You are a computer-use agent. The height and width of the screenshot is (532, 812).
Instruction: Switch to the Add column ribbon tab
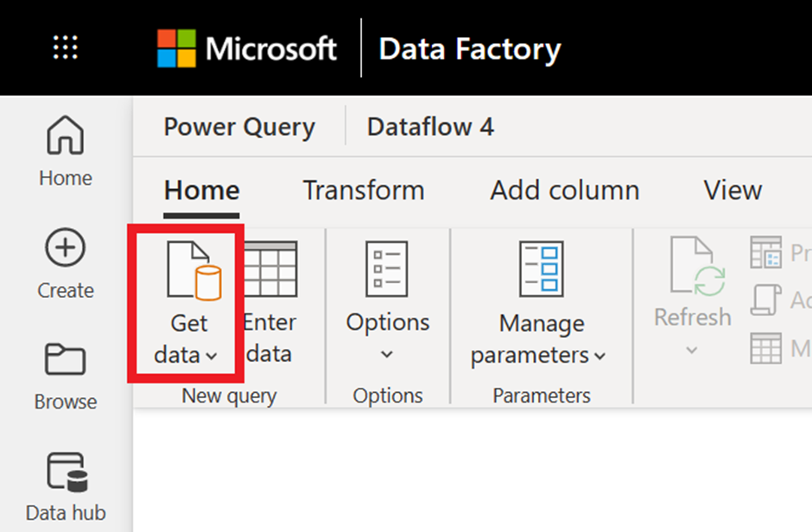pos(564,191)
